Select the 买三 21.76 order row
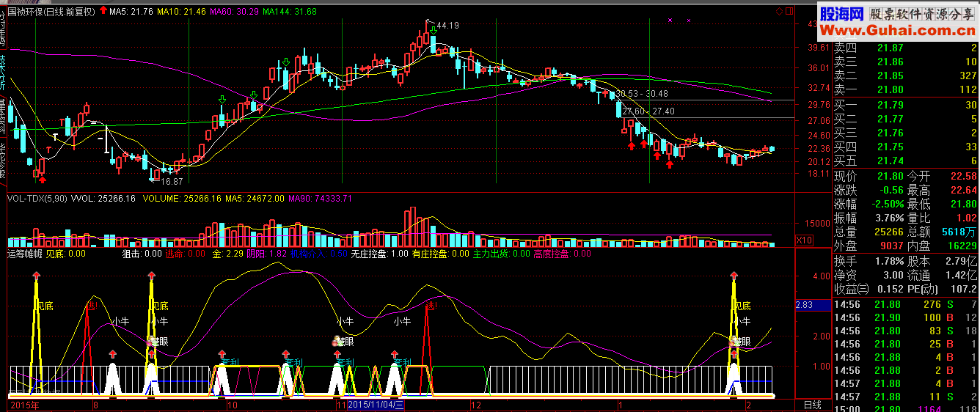Viewport: 980px width, 412px height. point(907,133)
